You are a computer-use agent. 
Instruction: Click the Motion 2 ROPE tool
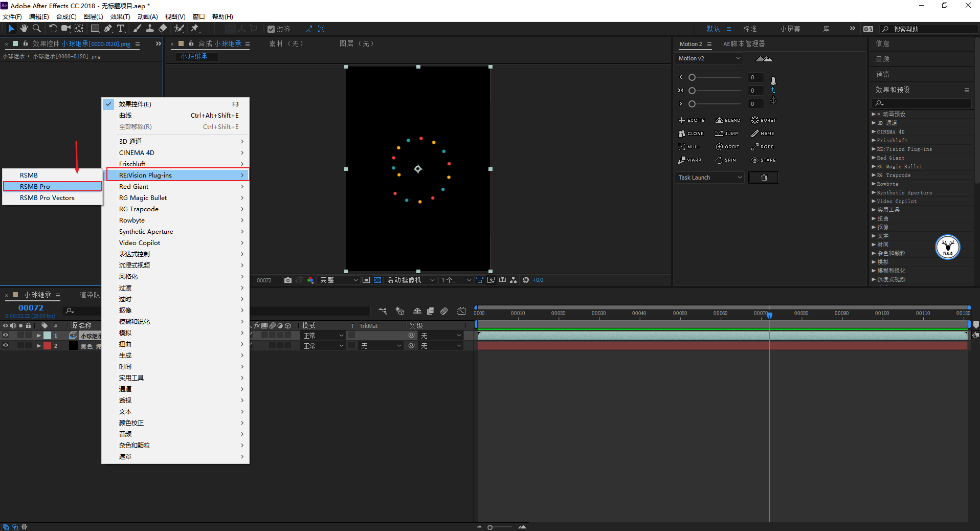762,147
